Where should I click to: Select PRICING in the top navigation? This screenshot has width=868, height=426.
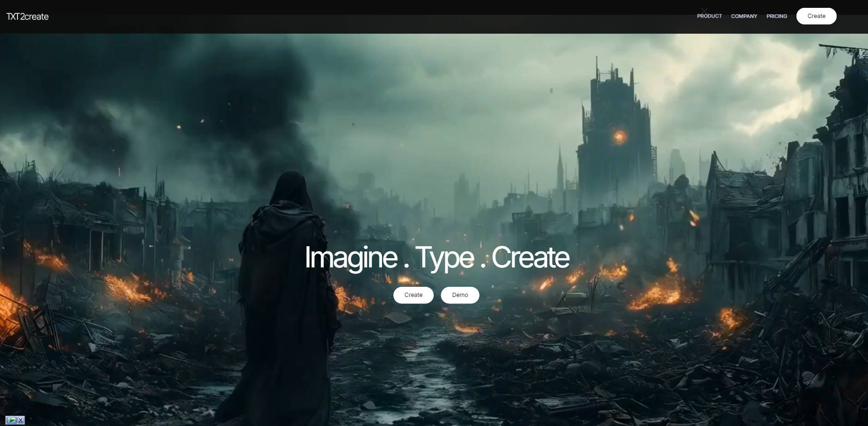(x=777, y=16)
